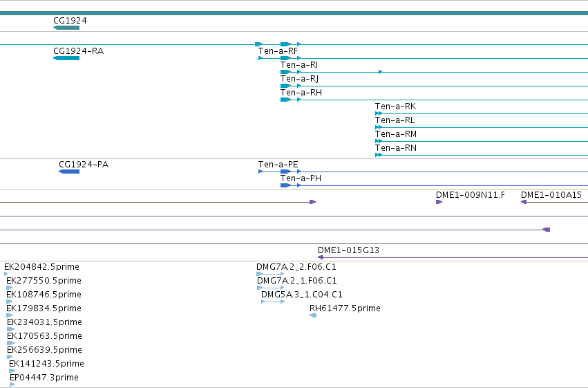Screen dimensions: 588x388
Task: Select the Ten-a-PH protein label
Action: tap(301, 178)
